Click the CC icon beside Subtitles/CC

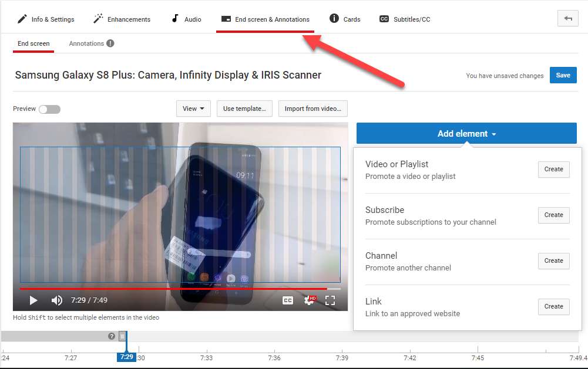(384, 19)
